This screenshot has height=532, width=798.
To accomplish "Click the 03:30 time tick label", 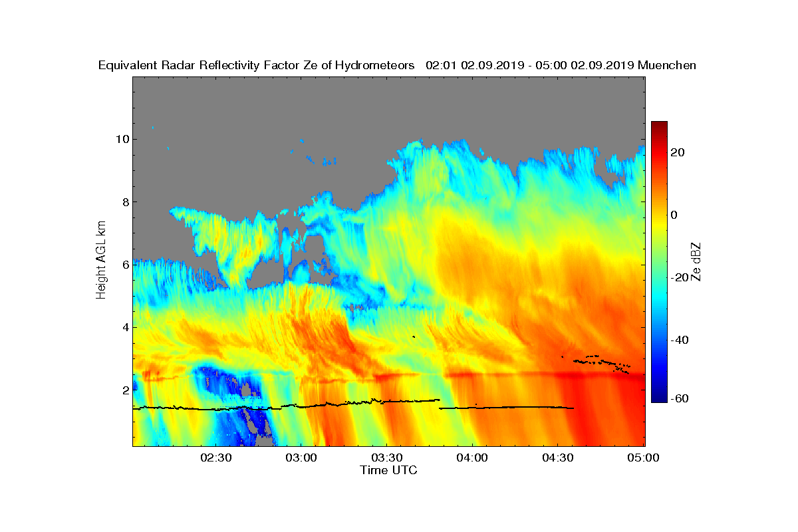I will point(388,458).
